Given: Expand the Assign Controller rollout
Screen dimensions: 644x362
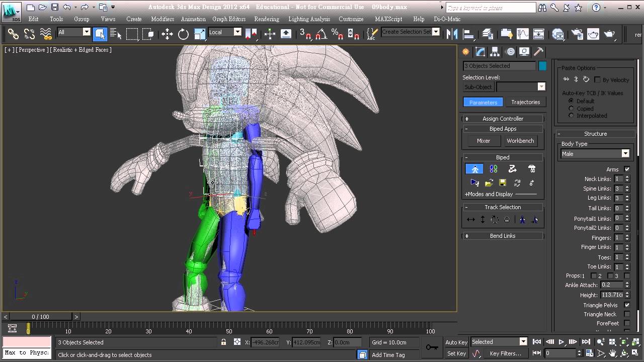Looking at the screenshot, I should click(x=503, y=119).
